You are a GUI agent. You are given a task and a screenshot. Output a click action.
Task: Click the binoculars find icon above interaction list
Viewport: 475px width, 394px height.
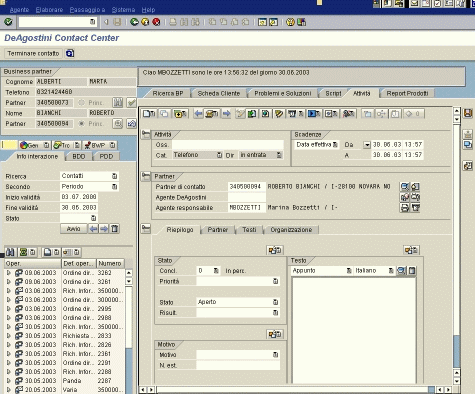[x=10, y=252]
